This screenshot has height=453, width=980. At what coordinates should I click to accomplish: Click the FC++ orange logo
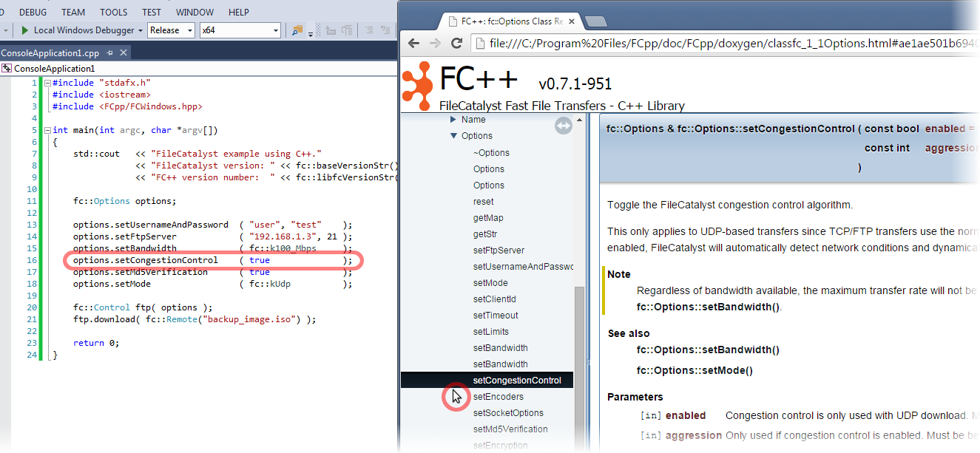pos(417,82)
